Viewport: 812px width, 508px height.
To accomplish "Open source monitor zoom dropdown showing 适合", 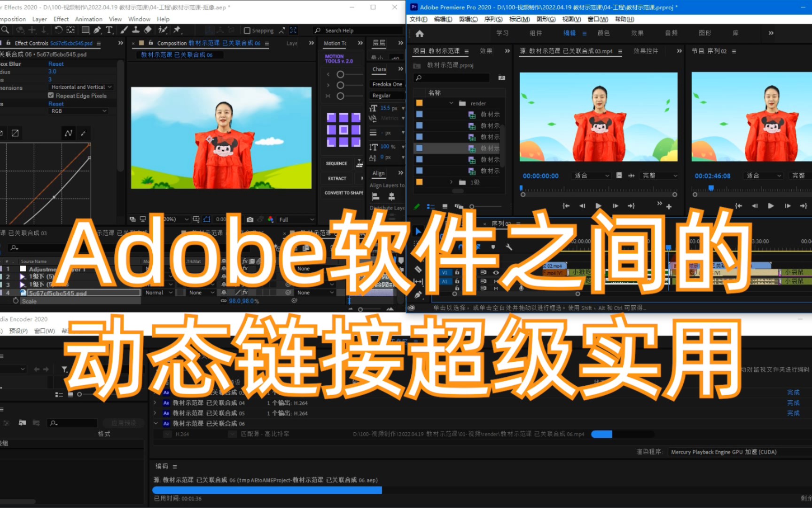I will point(591,175).
